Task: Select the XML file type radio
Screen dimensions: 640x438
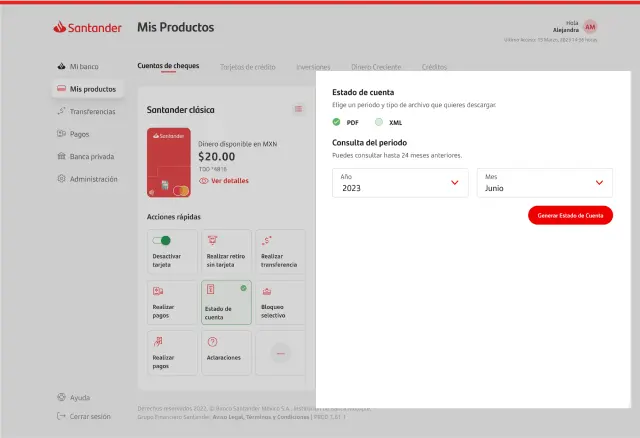Action: (379, 122)
